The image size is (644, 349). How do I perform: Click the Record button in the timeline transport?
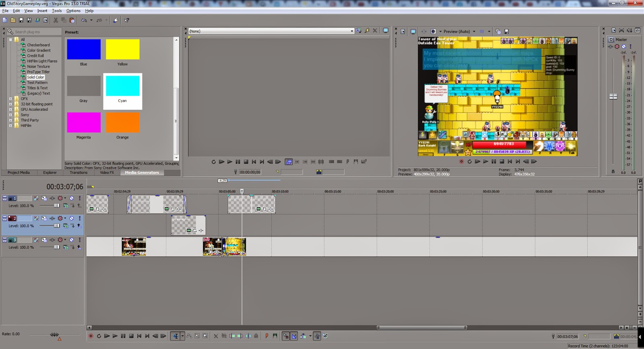91,336
